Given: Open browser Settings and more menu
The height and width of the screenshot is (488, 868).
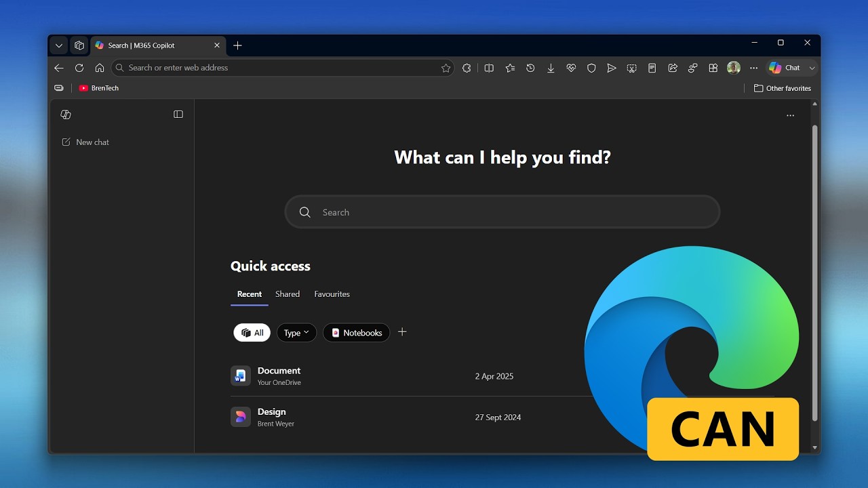Looking at the screenshot, I should point(753,68).
